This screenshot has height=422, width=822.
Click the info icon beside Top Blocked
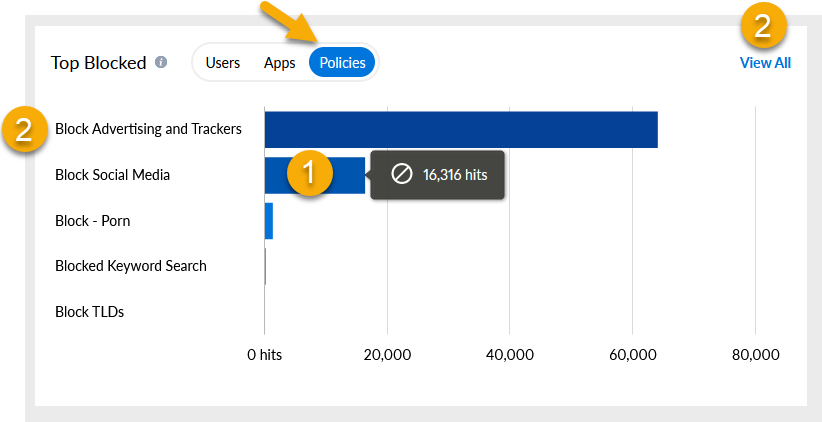161,62
